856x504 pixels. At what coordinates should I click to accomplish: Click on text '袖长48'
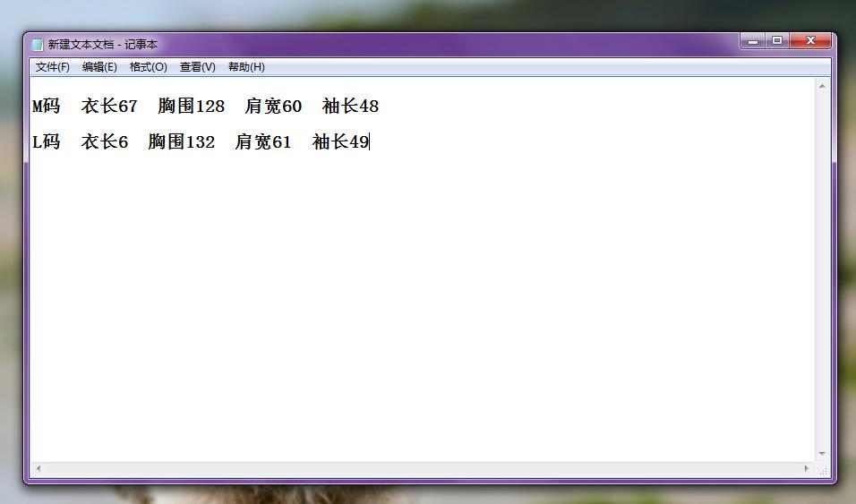(x=350, y=106)
